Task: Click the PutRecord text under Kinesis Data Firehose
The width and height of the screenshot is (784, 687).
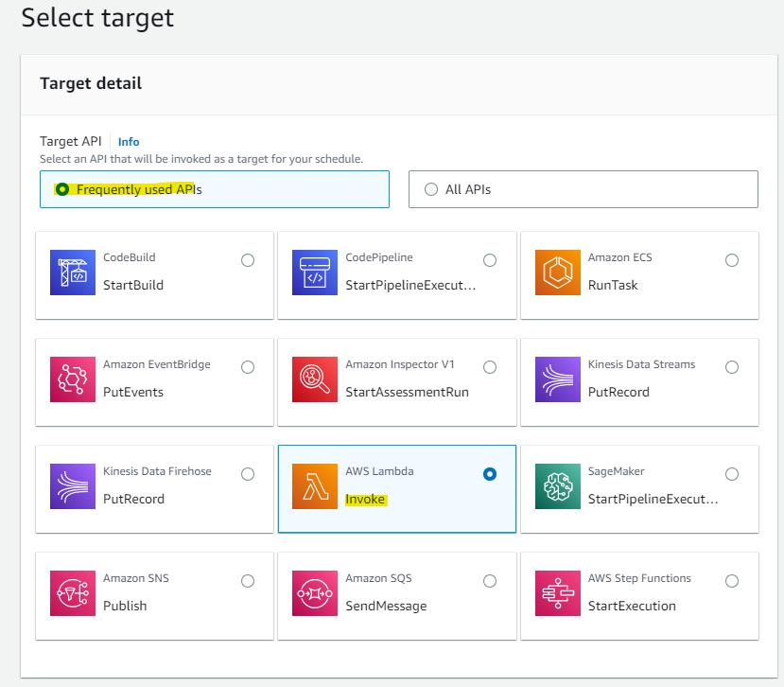Action: click(133, 500)
